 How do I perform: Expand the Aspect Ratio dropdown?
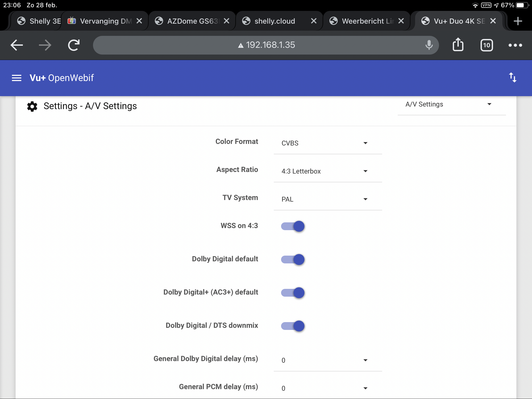coord(327,171)
